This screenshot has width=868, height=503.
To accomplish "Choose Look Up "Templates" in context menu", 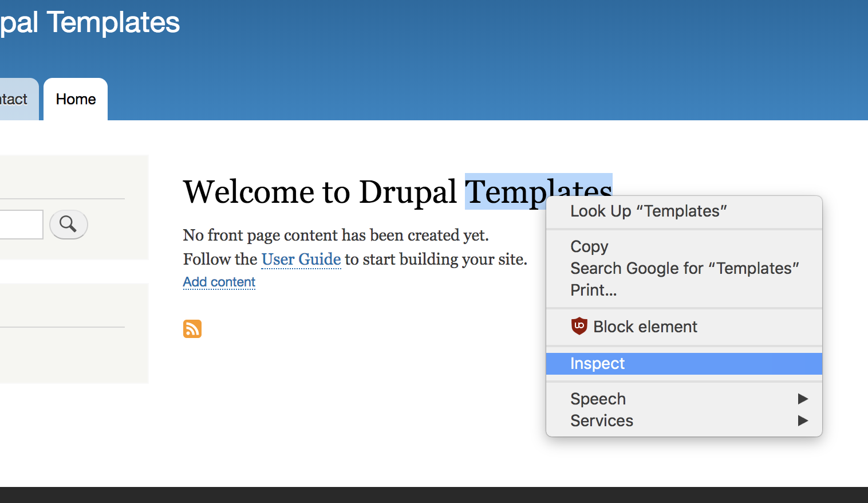I will click(684, 211).
